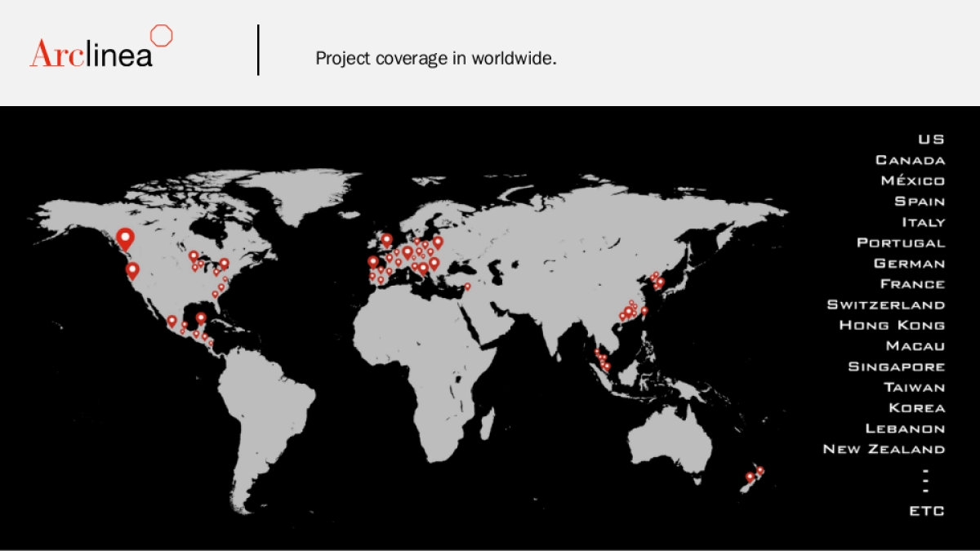Select the map pin on Lebanon
Screen dimensions: 980x551
(x=467, y=286)
